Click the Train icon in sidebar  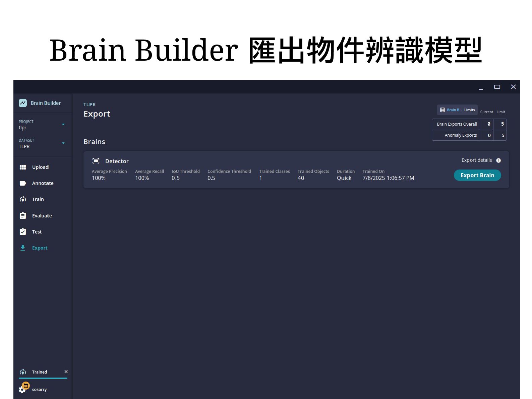pyautogui.click(x=23, y=199)
